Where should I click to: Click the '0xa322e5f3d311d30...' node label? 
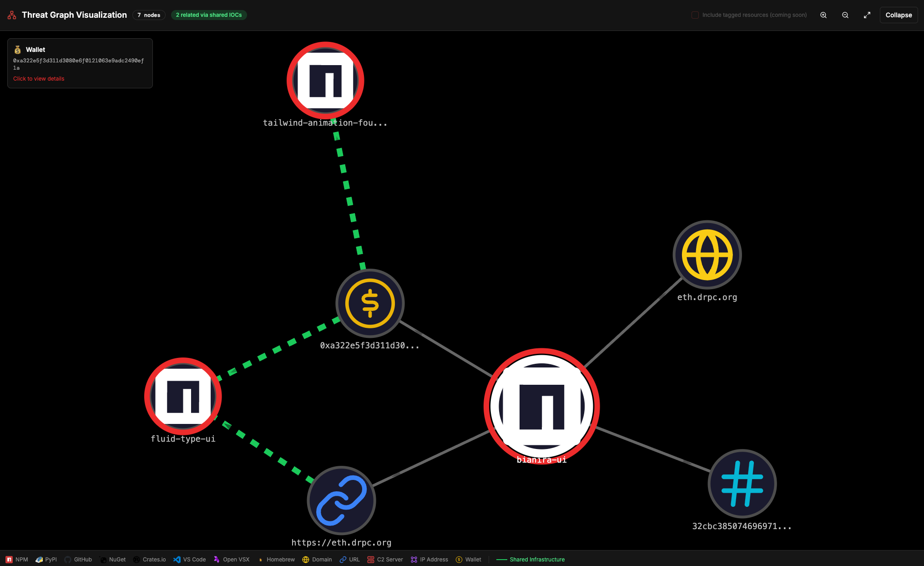click(x=370, y=346)
